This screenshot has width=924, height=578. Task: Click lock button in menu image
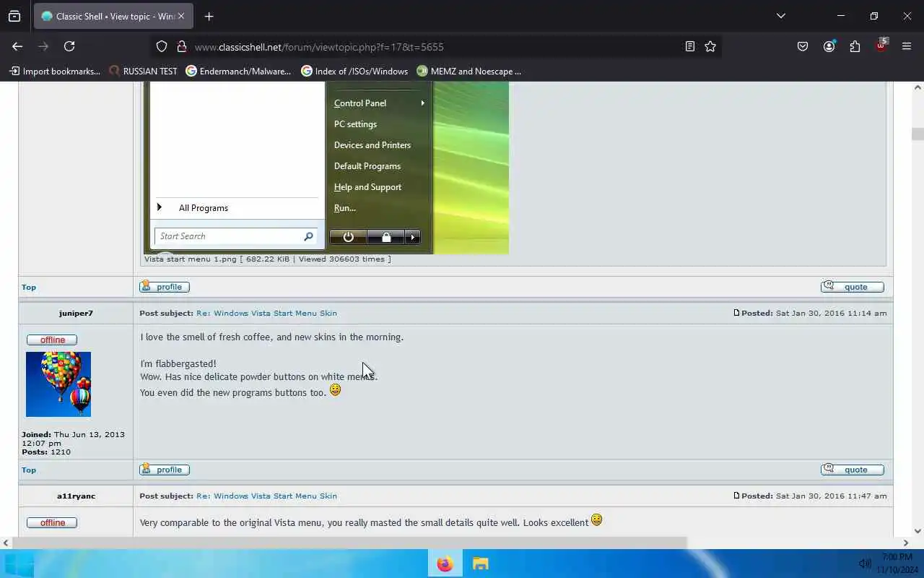(385, 237)
